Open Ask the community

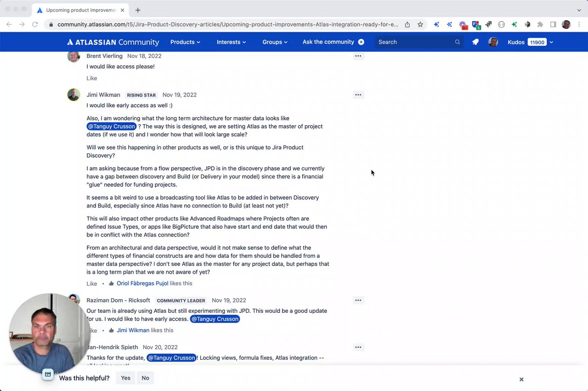328,42
